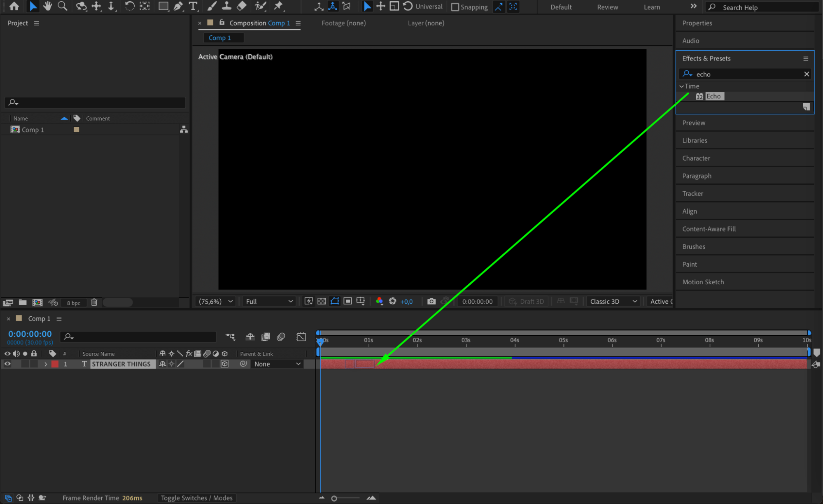Enable the Snapping checkbox
The width and height of the screenshot is (823, 504).
point(455,7)
